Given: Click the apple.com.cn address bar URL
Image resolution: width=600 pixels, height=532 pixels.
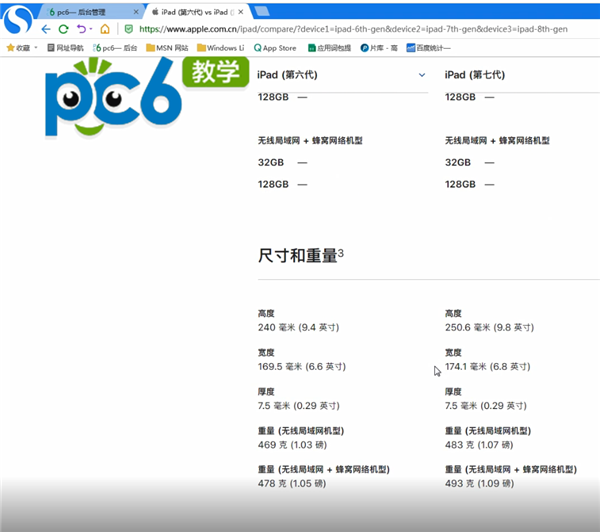Looking at the screenshot, I should pyautogui.click(x=353, y=29).
